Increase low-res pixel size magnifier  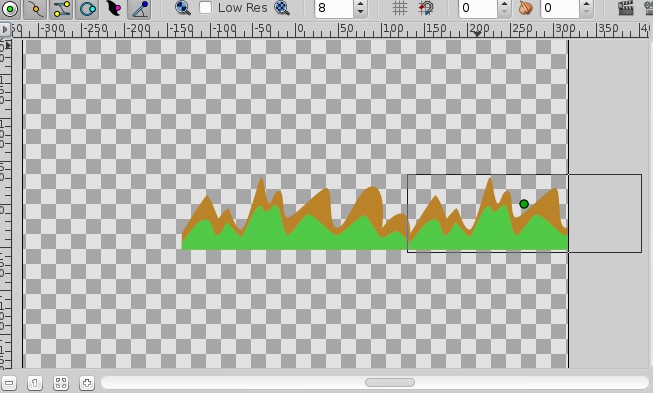point(282,7)
